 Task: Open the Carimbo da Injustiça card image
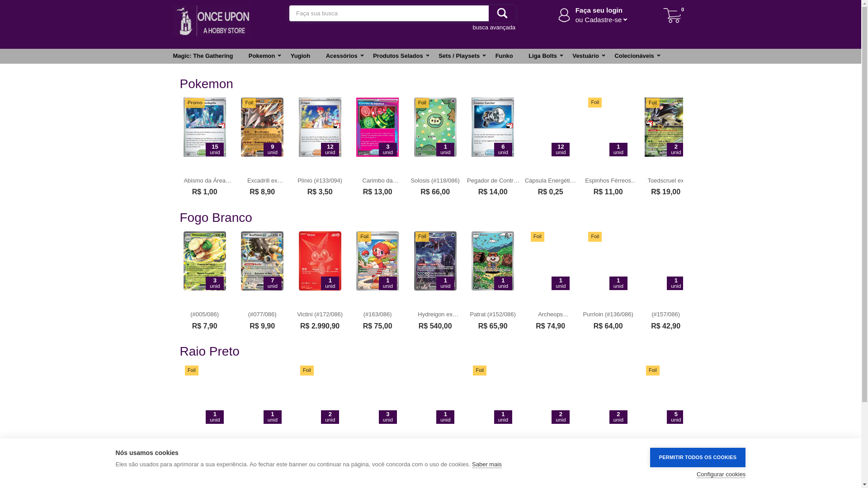tap(377, 127)
